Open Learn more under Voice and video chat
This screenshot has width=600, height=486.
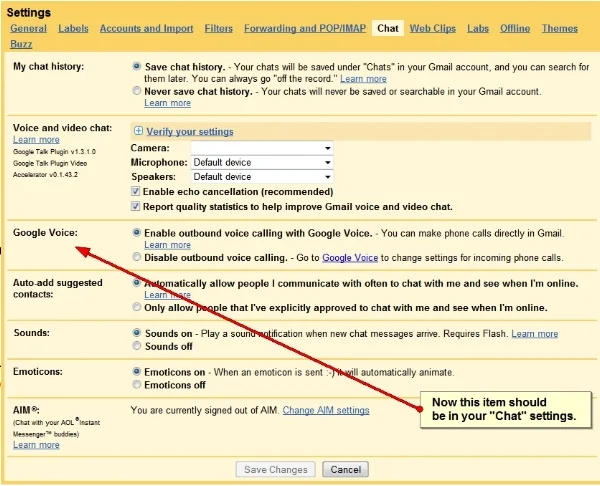(36, 140)
